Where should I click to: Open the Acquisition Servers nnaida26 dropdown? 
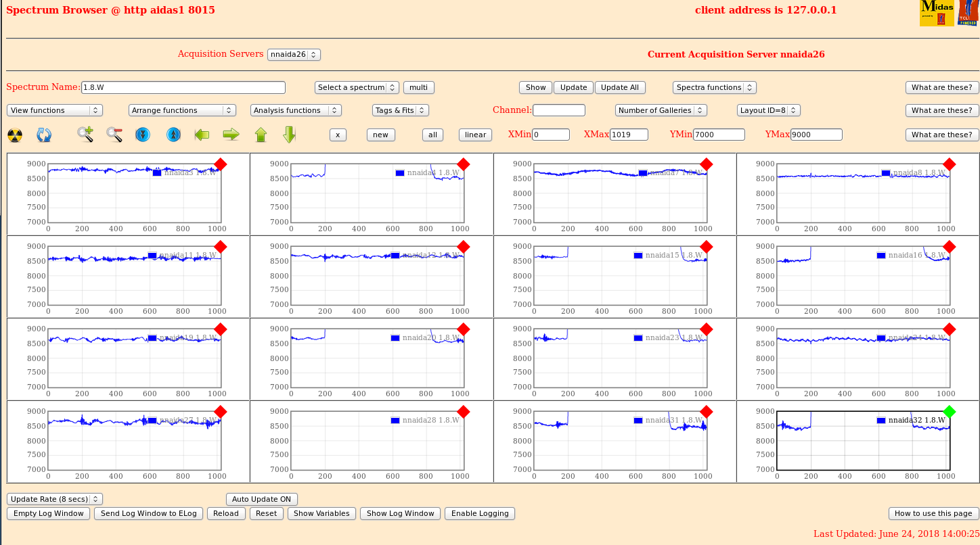coord(294,55)
